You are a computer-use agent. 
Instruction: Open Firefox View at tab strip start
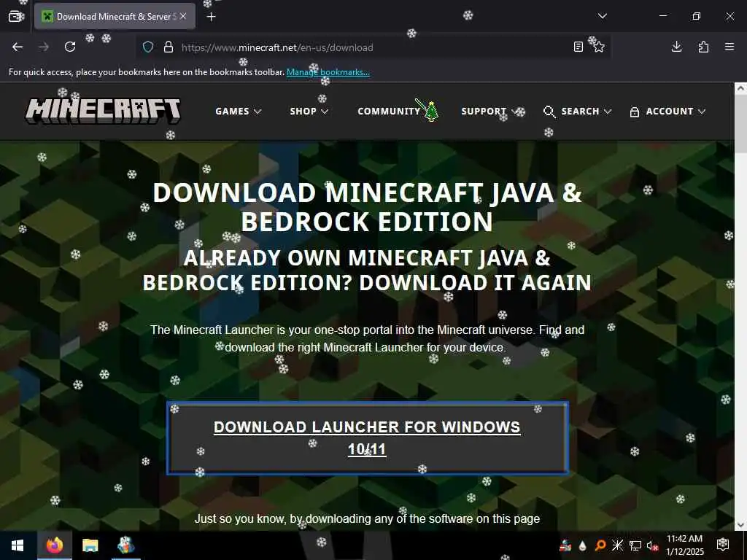pos(15,16)
